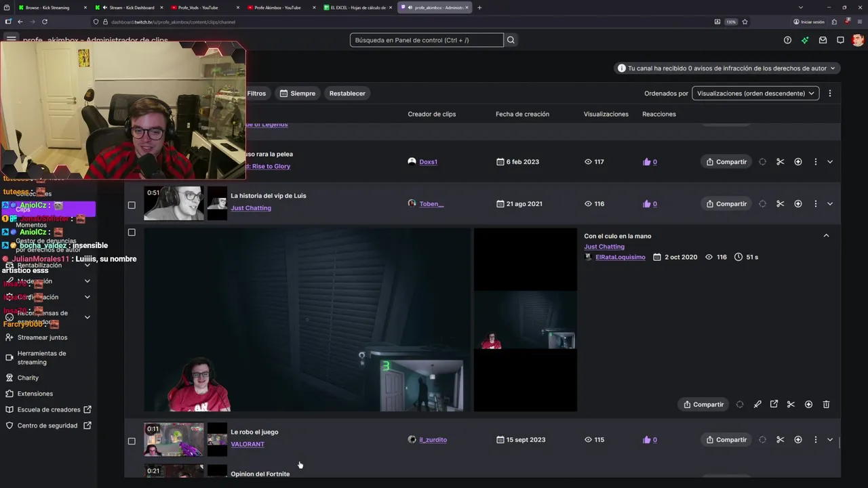The width and height of the screenshot is (868, 488).
Task: Expand the il_zurdito clip row chevron
Action: (x=829, y=440)
